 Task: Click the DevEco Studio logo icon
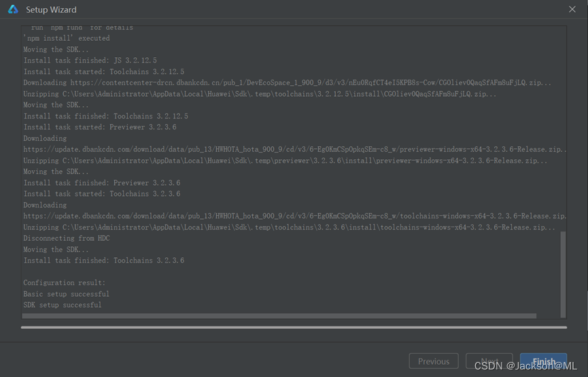(x=13, y=10)
